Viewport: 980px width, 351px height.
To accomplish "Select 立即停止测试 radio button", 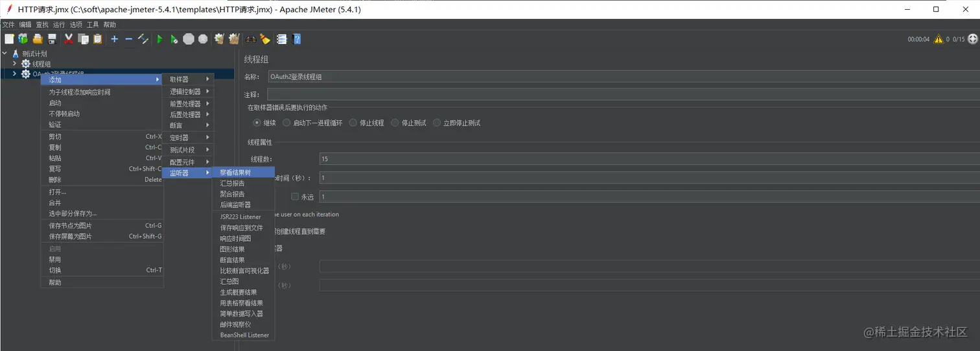I will point(437,123).
